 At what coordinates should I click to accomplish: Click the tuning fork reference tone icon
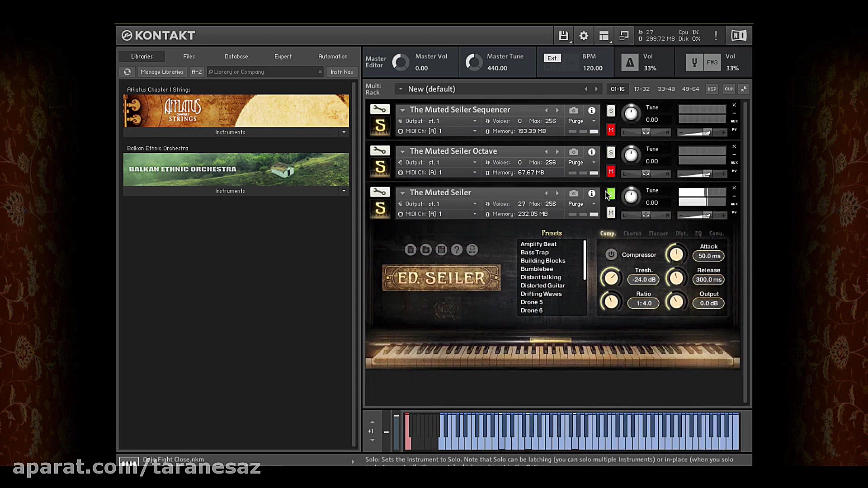(x=694, y=62)
